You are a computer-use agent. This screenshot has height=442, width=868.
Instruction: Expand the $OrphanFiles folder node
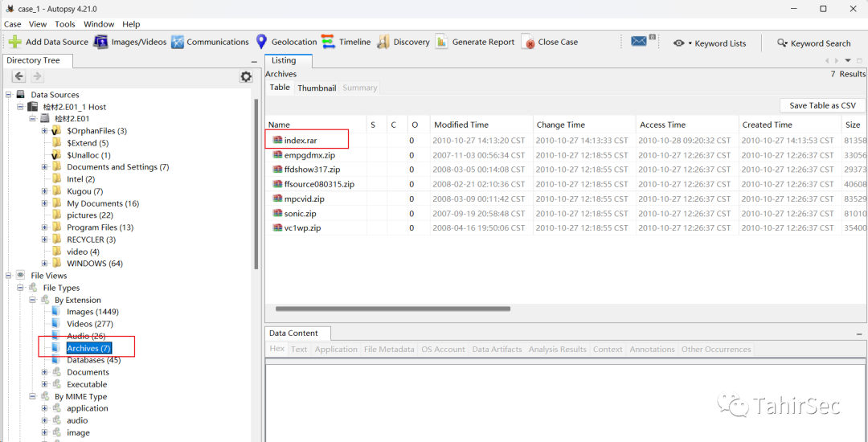point(45,131)
